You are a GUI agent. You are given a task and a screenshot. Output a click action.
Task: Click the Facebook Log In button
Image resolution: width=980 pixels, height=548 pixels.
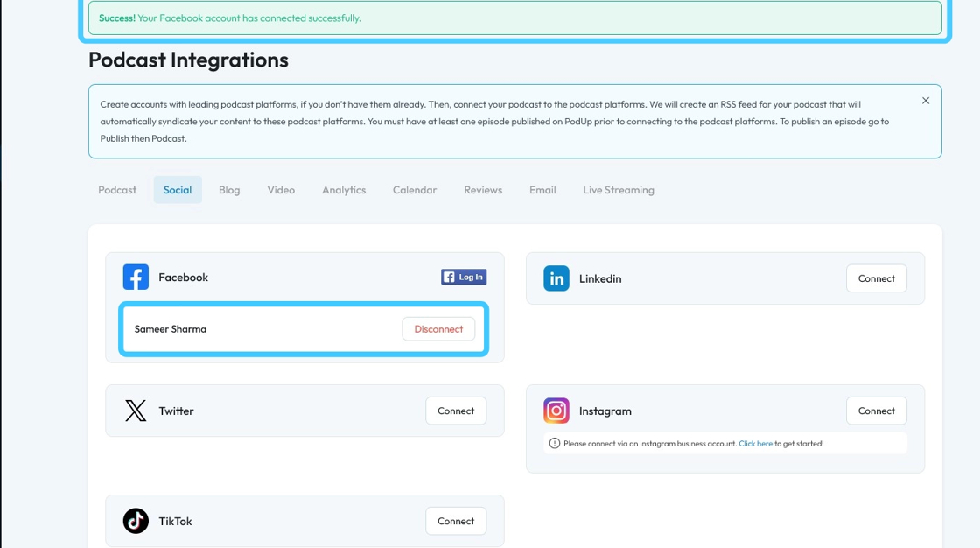coord(464,278)
